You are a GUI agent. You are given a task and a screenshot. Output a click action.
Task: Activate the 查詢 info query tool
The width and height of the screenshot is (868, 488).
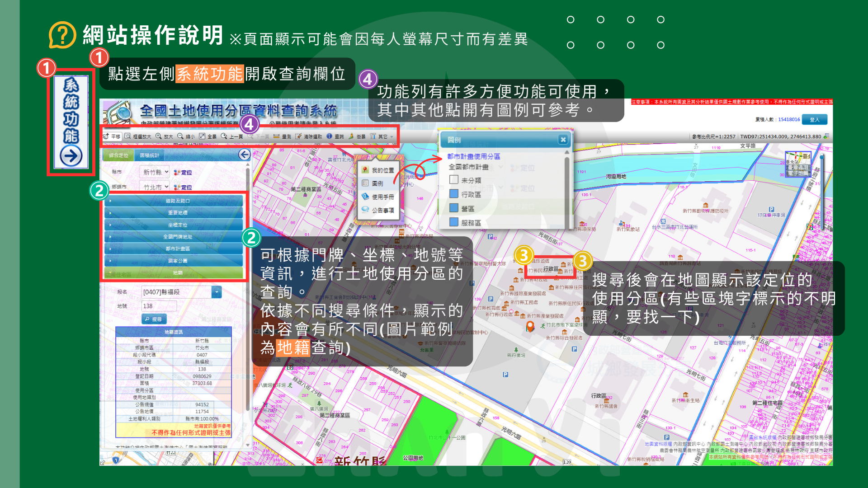tap(335, 136)
